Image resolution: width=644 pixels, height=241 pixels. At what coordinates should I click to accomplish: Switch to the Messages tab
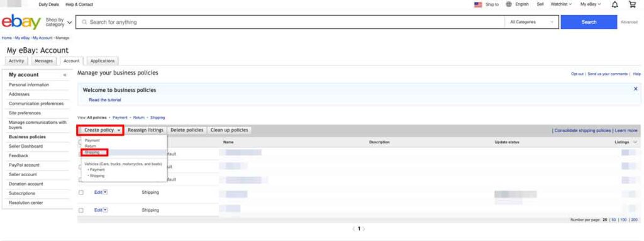[x=44, y=61]
